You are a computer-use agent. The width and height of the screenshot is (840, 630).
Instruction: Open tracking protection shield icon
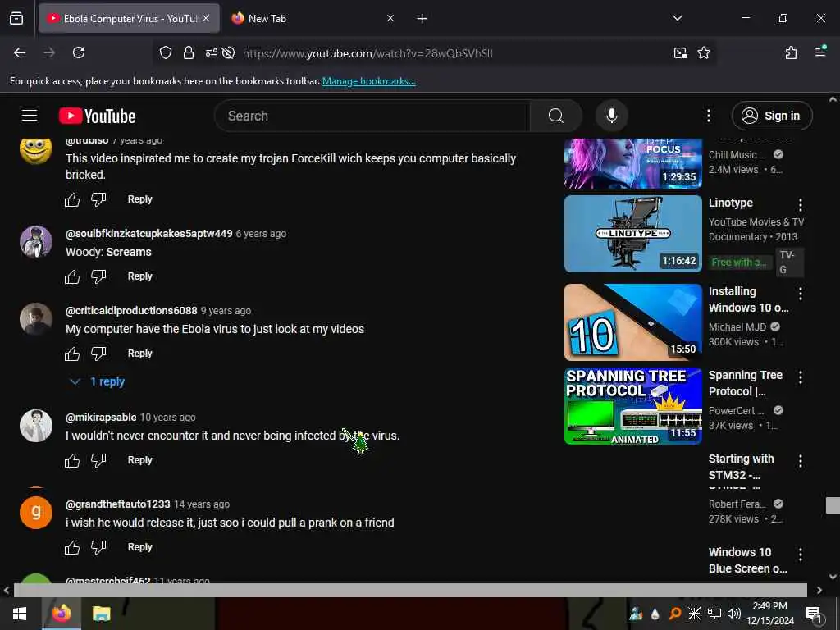coord(166,52)
